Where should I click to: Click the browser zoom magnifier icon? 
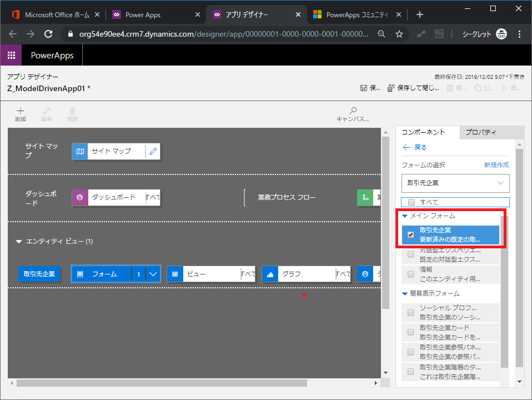382,34
